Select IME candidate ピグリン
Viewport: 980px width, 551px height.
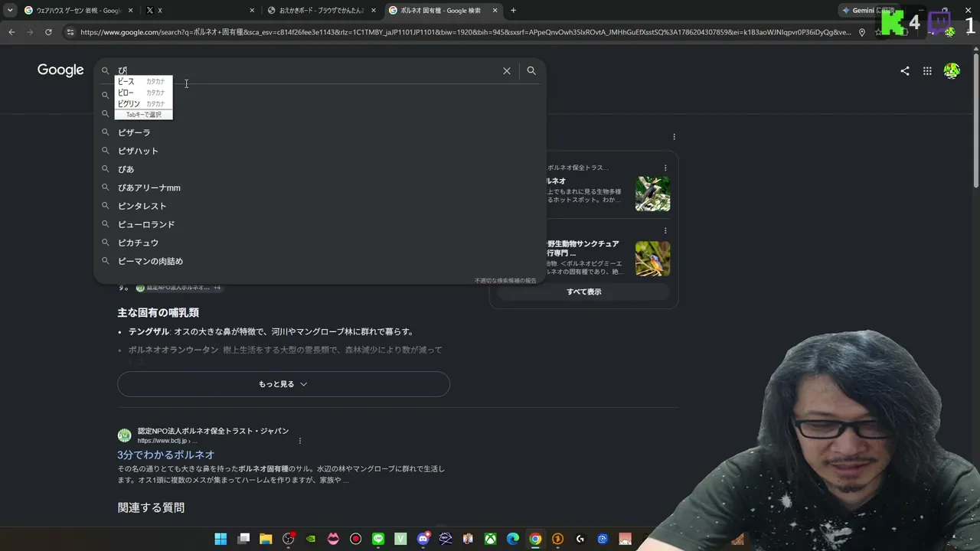pos(143,103)
